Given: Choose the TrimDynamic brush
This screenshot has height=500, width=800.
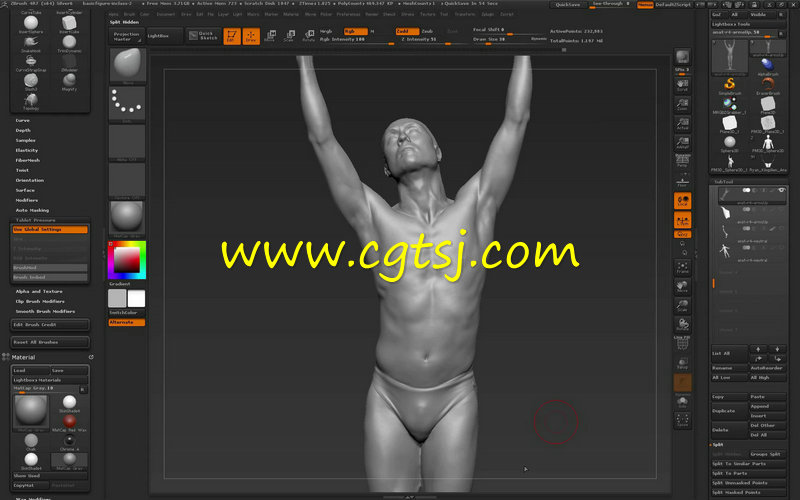Looking at the screenshot, I should (x=69, y=43).
